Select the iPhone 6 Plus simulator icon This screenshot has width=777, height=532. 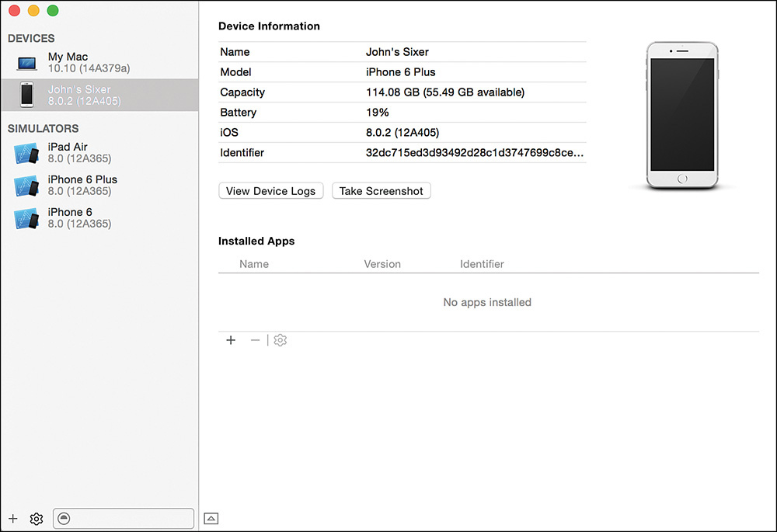point(26,186)
